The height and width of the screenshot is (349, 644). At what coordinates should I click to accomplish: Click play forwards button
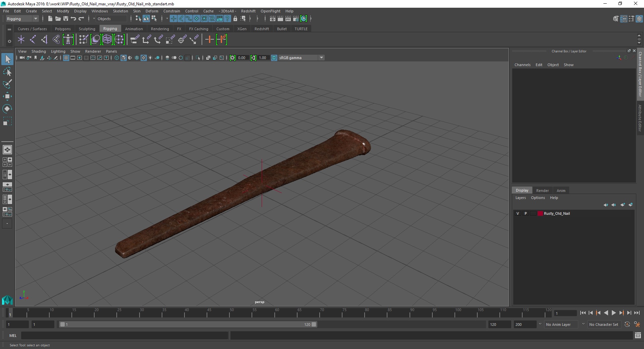pyautogui.click(x=613, y=313)
